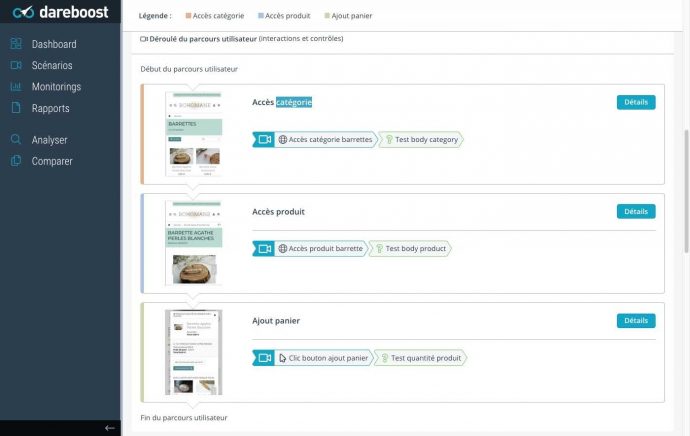The height and width of the screenshot is (436, 690).
Task: Click the green Ajout panier legend swatch
Action: tap(327, 16)
